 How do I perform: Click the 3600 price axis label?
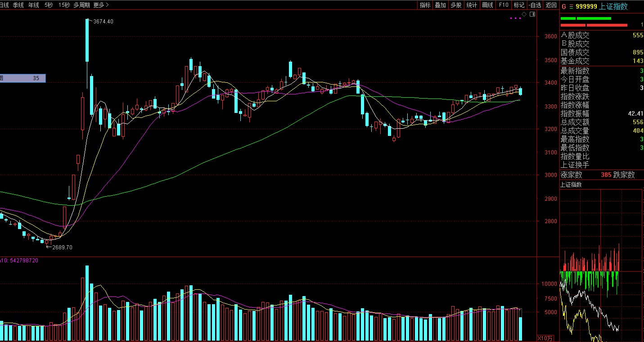551,37
